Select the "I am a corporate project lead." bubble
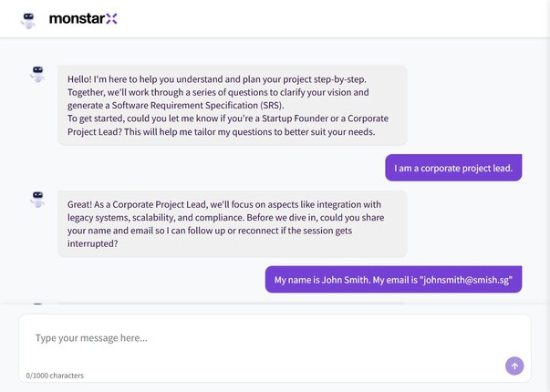Viewport: 550px width, 392px height. 453,169
